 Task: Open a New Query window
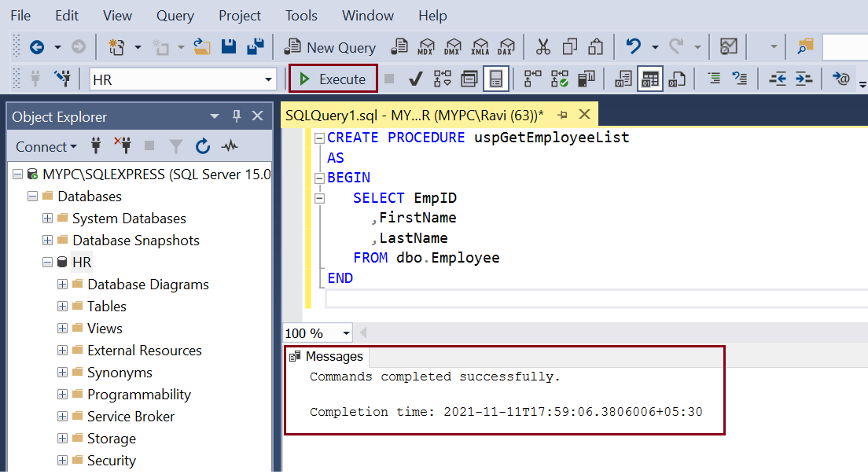click(330, 47)
